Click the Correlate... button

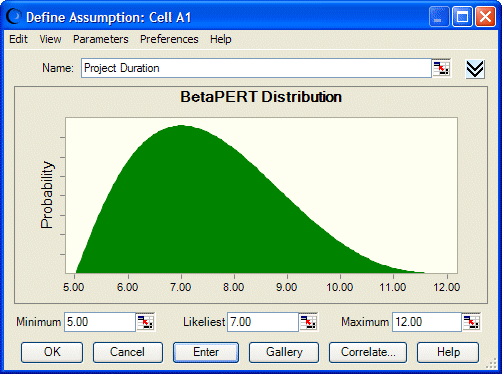(368, 352)
